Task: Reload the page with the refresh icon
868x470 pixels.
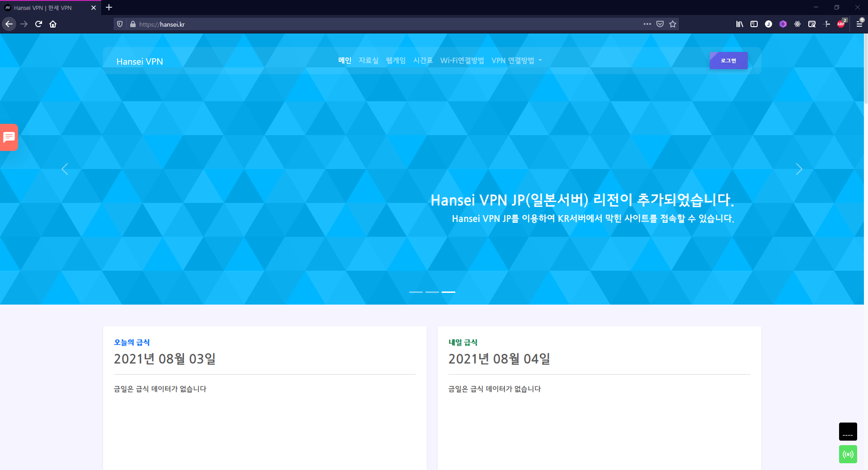Action: [x=38, y=24]
